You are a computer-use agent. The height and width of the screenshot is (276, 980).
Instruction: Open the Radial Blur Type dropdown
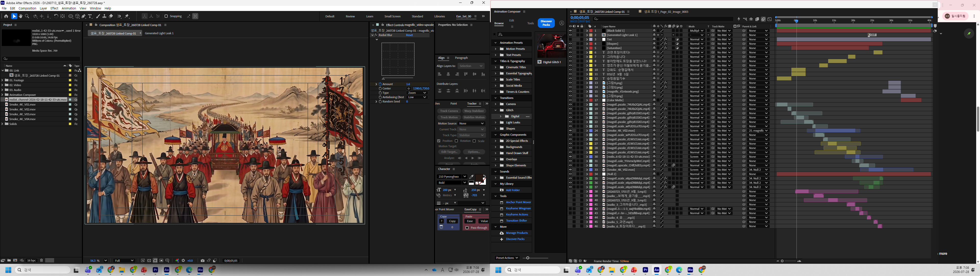(x=418, y=93)
